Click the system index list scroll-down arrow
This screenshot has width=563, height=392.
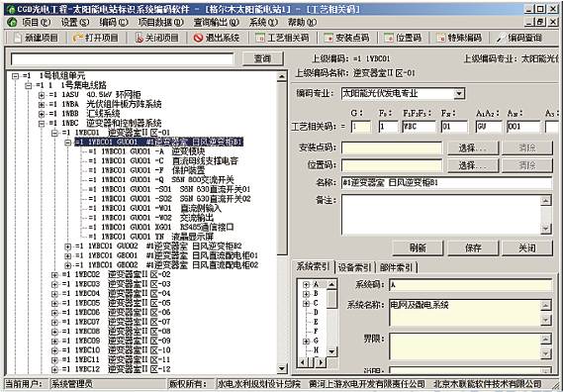(332, 351)
